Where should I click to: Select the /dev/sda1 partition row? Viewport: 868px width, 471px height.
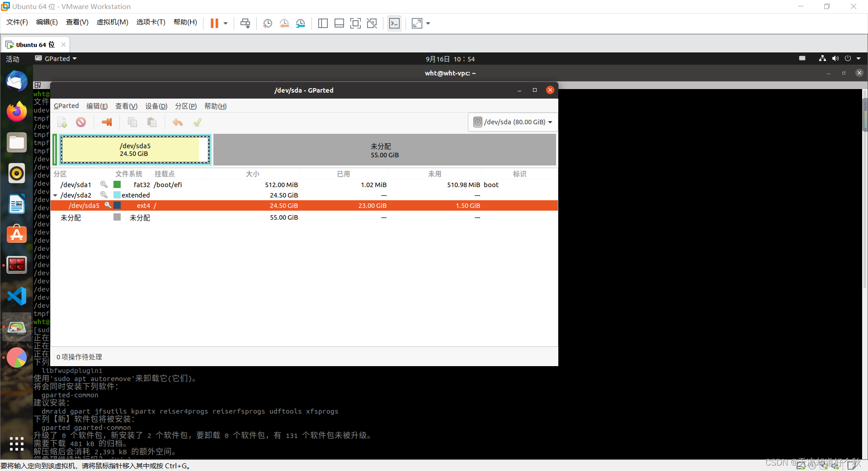pyautogui.click(x=304, y=184)
